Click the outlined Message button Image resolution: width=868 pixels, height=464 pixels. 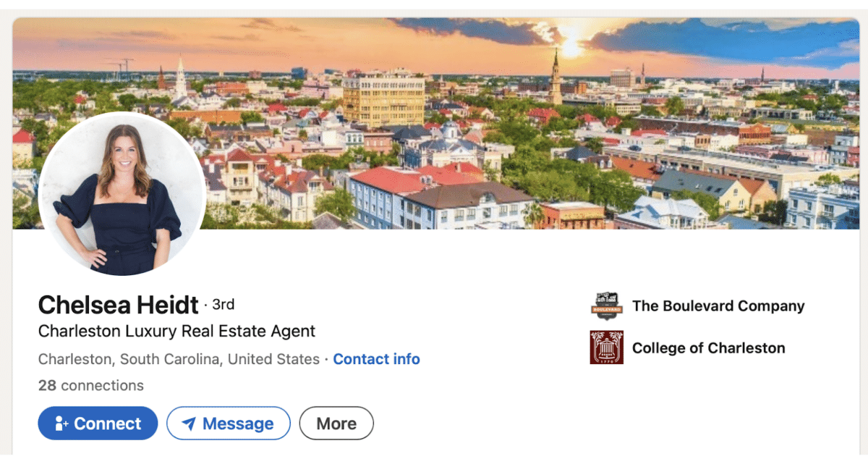point(229,423)
